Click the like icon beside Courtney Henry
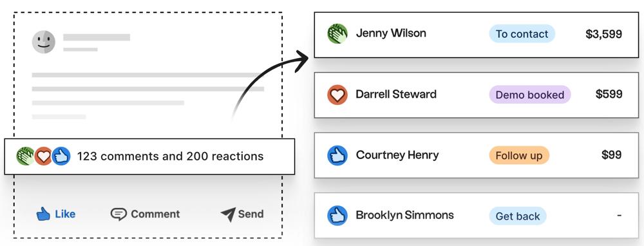 (337, 156)
